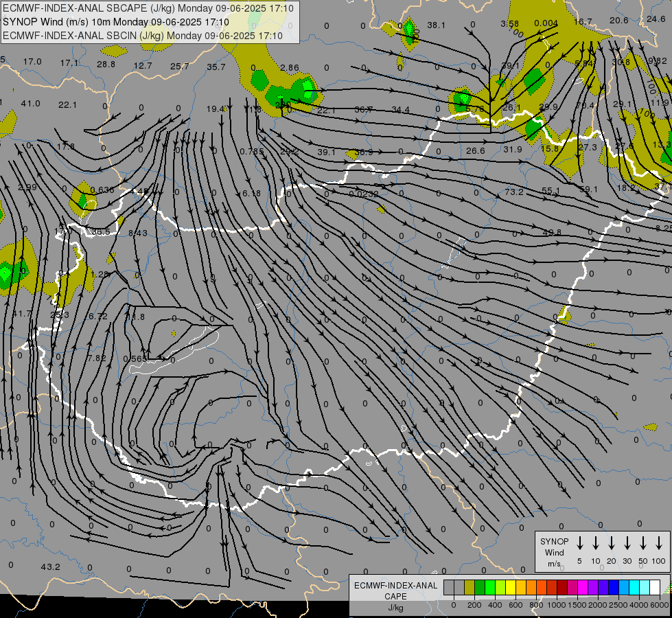Pick the dark green CAPE legend swatch
Viewport: 672px width, 618px height.
(480, 588)
